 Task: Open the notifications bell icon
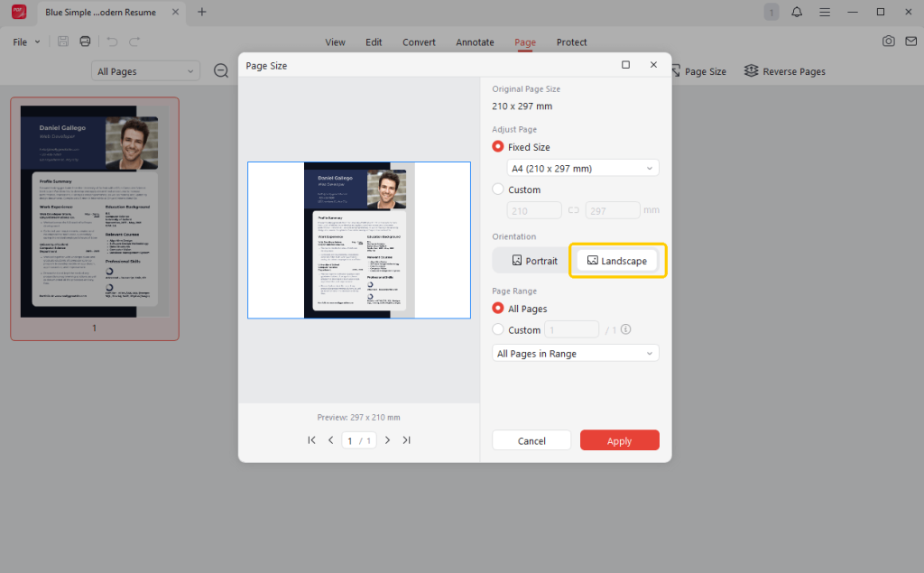tap(797, 12)
